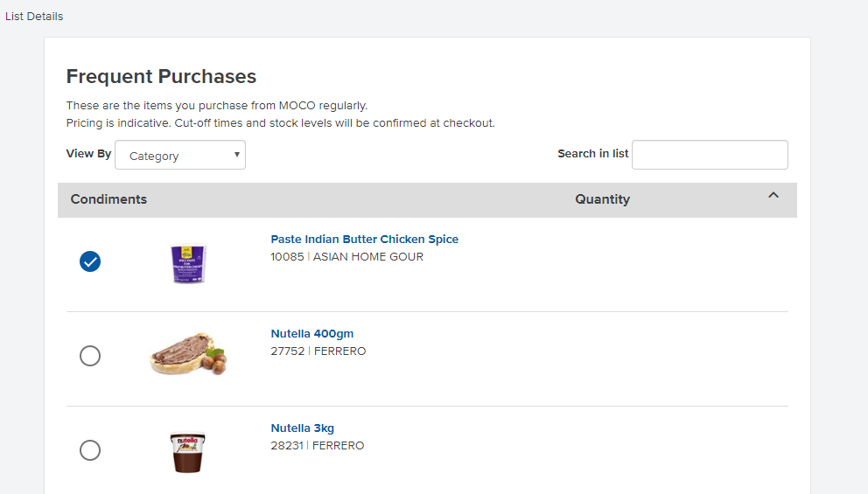Viewport: 868px width, 494px height.
Task: Collapse the Condiments section chevron
Action: [773, 196]
